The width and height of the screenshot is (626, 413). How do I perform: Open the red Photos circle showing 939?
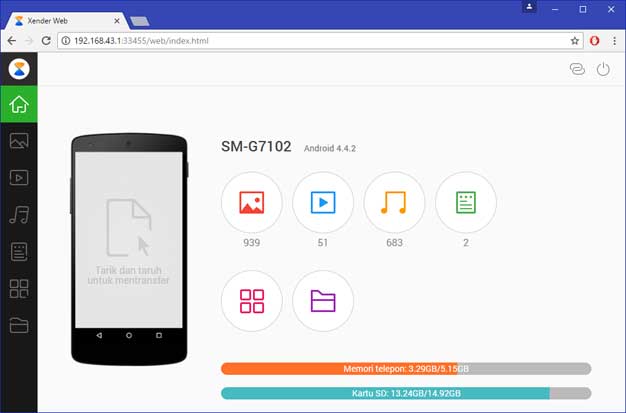coord(252,203)
